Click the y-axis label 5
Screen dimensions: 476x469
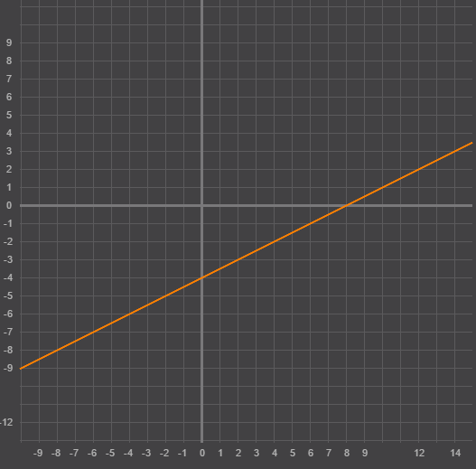(x=9, y=115)
